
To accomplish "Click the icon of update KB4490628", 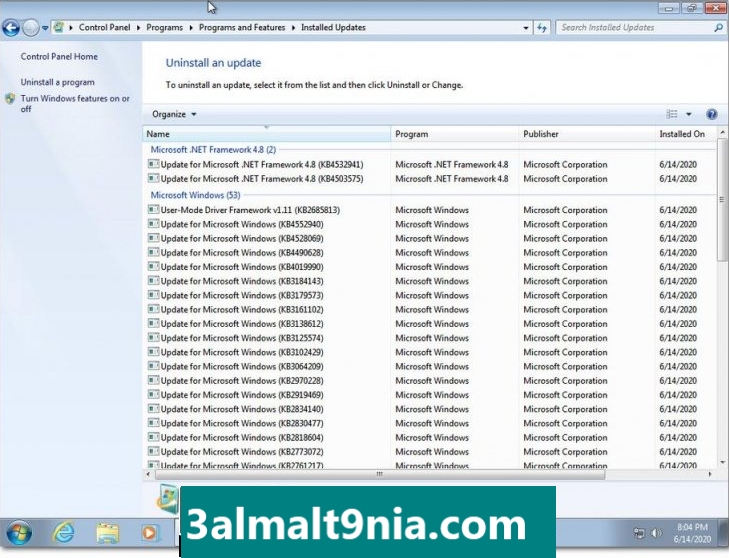I will coord(153,252).
